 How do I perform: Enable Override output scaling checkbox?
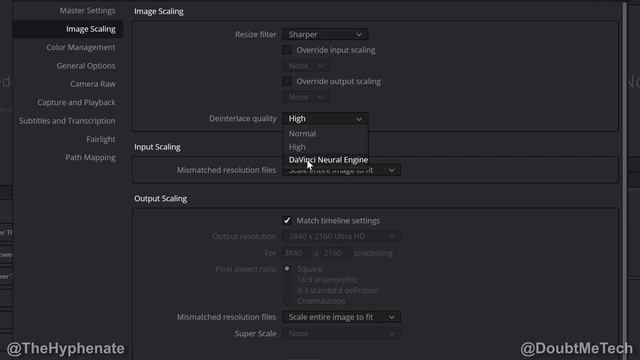[287, 81]
